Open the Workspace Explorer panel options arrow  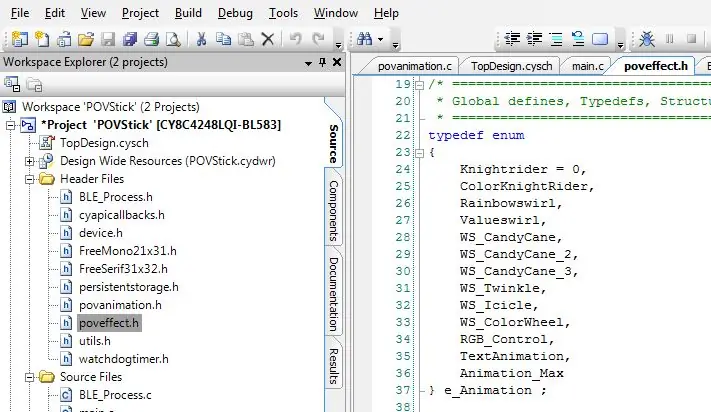pos(308,63)
